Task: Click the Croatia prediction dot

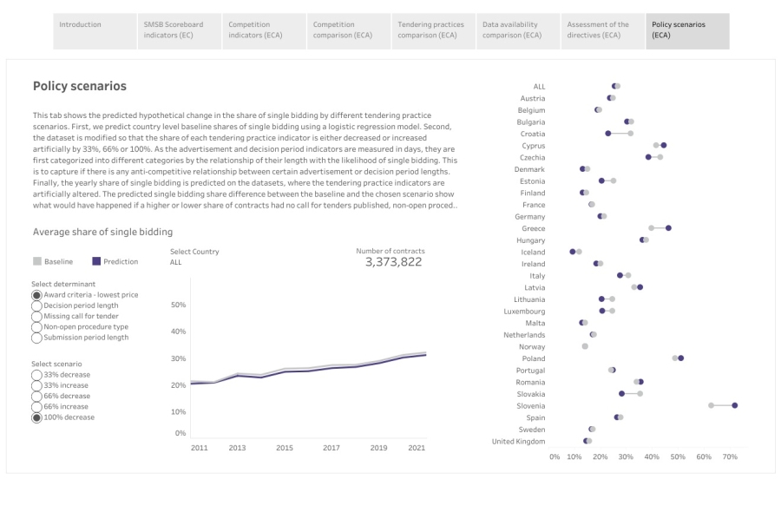Action: (608, 134)
